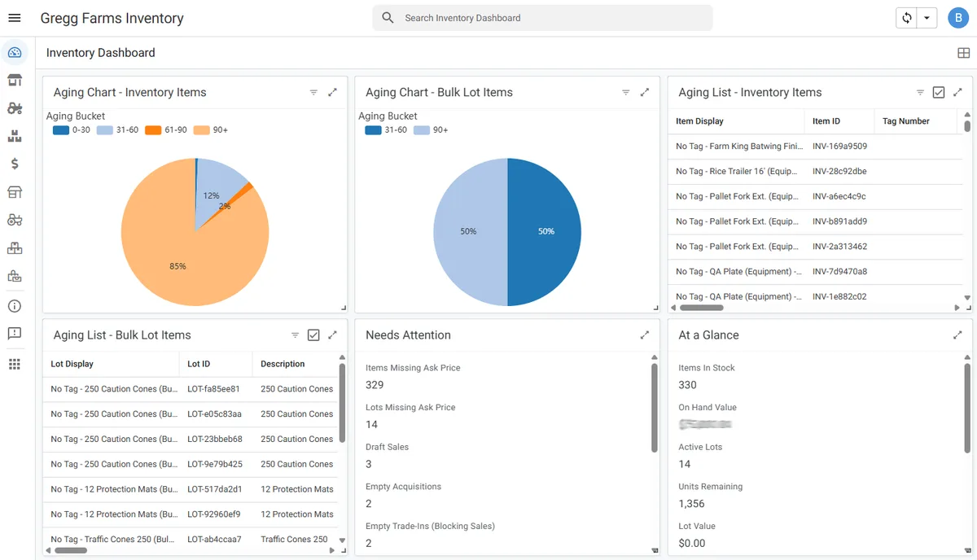Open the user avatar labeled B
Screen dimensions: 977x560
pyautogui.click(x=958, y=18)
